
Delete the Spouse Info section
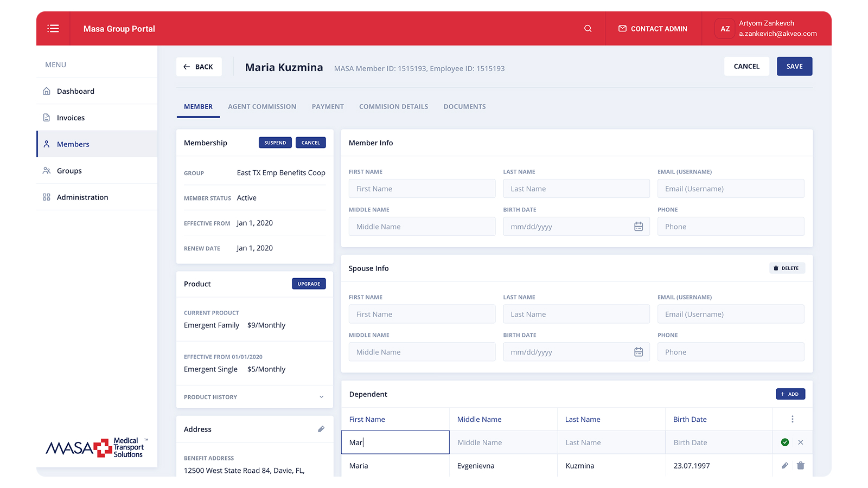point(787,268)
